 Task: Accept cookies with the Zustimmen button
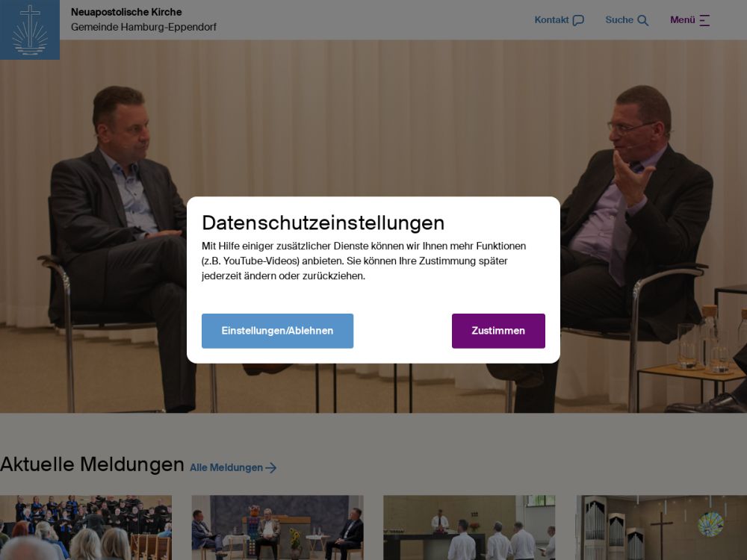(x=498, y=331)
